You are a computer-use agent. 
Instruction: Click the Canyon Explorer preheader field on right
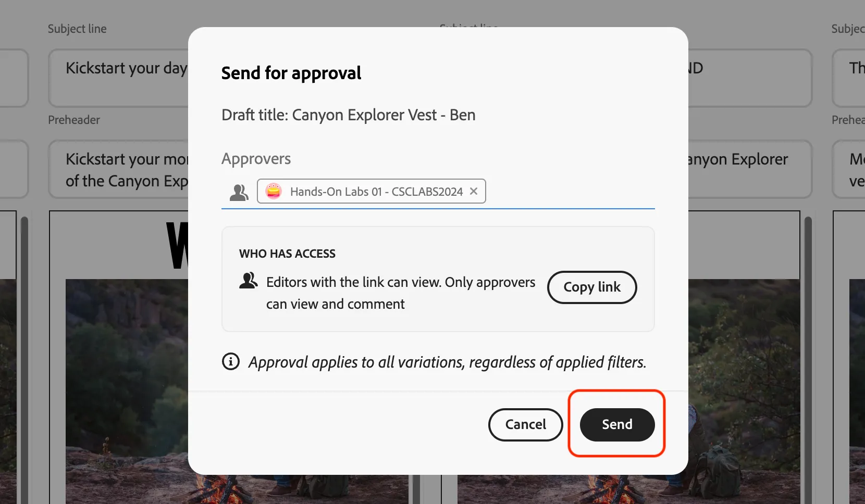[x=749, y=169]
